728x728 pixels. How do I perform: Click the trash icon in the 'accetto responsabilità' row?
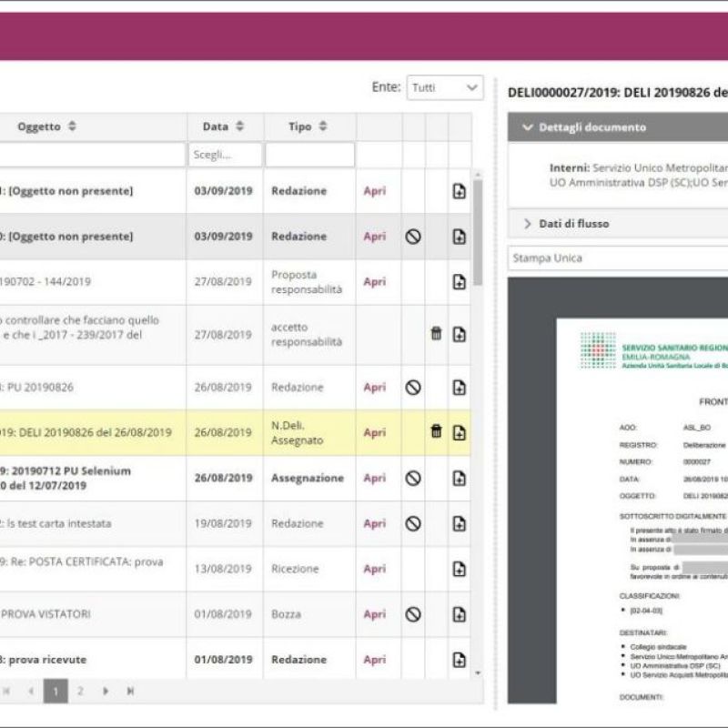tap(436, 334)
